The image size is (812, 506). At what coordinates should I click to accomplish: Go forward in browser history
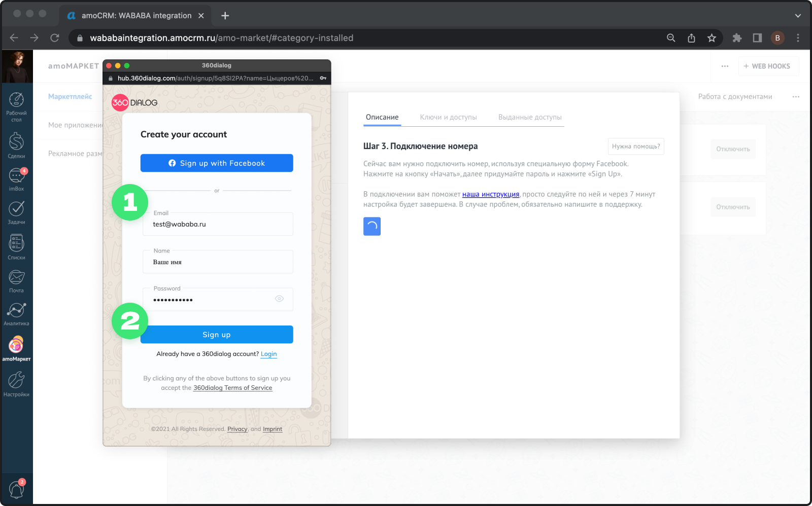34,38
